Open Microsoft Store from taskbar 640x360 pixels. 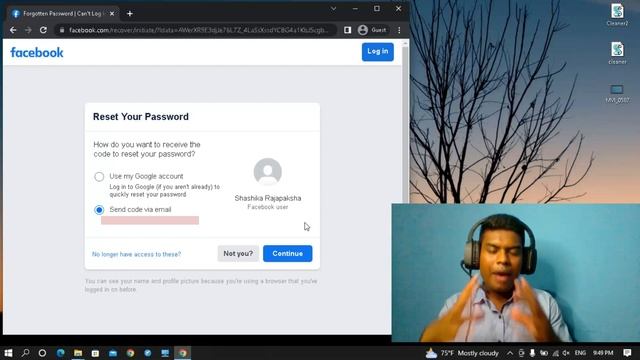point(95,353)
